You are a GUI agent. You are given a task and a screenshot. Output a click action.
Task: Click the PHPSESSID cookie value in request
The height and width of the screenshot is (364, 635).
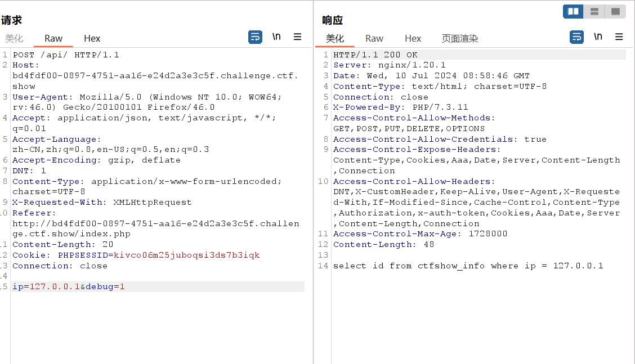(x=186, y=255)
